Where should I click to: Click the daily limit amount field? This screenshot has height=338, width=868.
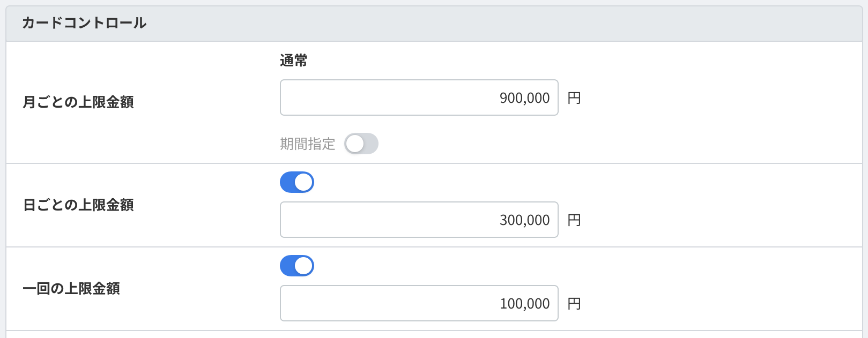click(418, 220)
